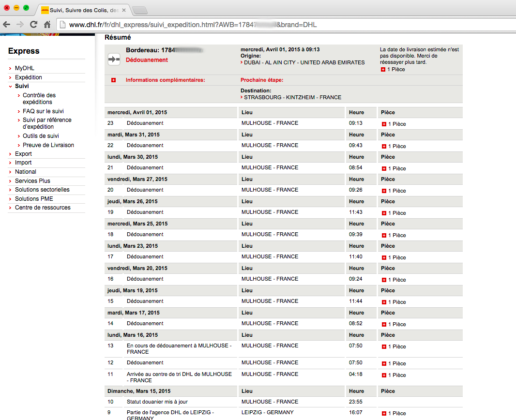Screen dimensions: 516x420
Task: Click the Prochaine étape label
Action: 262,80
